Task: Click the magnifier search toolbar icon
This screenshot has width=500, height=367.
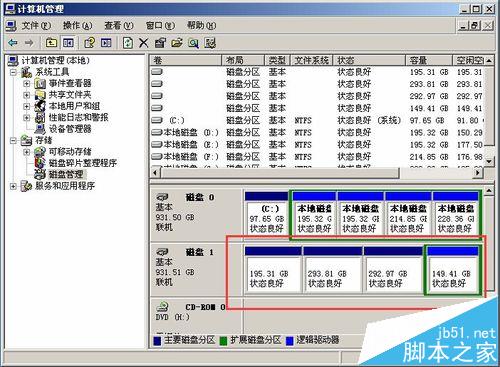Action: tap(193, 43)
